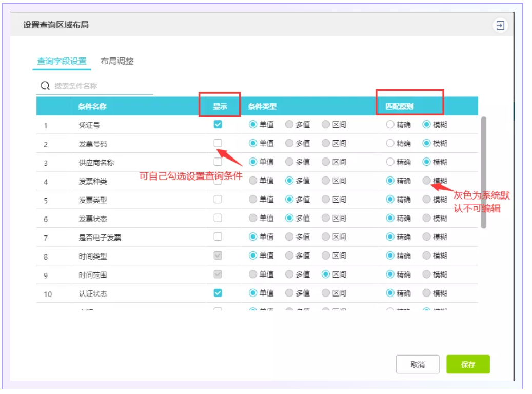Viewport: 532px width, 394px height.
Task: Select 区间 radio for 认证状态 row
Action: (326, 293)
